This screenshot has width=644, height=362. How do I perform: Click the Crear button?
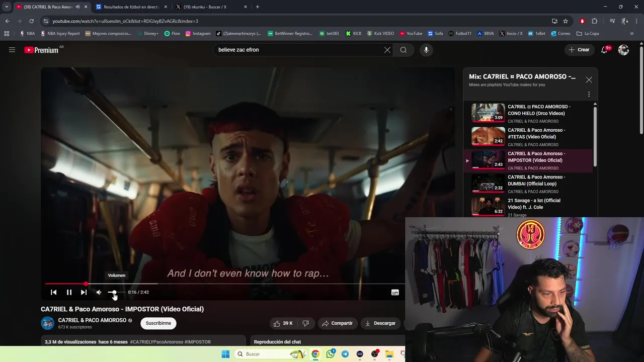[579, 50]
